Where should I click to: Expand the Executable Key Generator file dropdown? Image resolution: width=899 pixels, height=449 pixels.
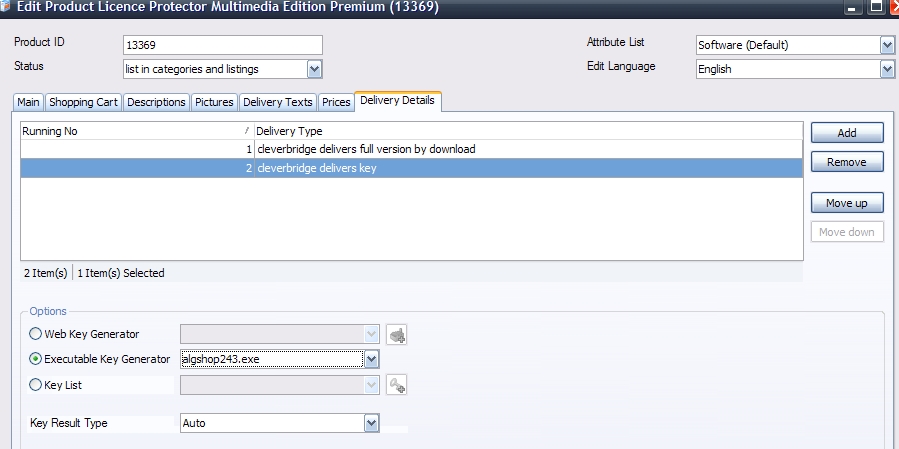pos(371,359)
